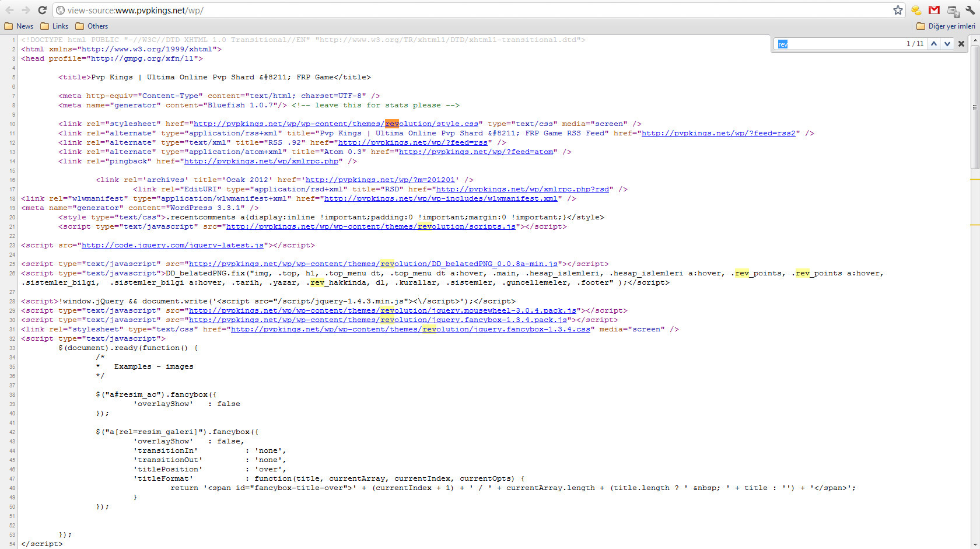The height and width of the screenshot is (549, 980).
Task: Click the 'titlePosition' option line
Action: coord(210,469)
